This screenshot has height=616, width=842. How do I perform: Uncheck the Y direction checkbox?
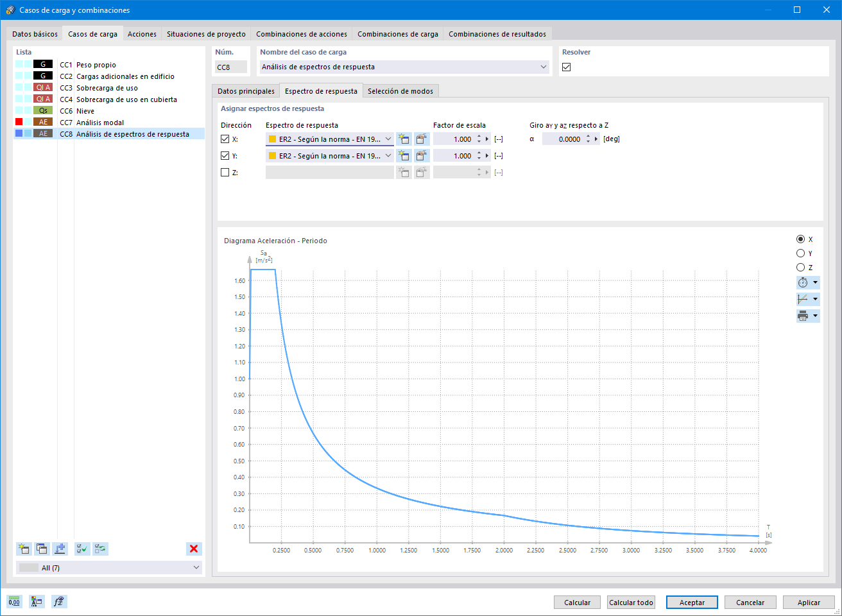(x=225, y=155)
